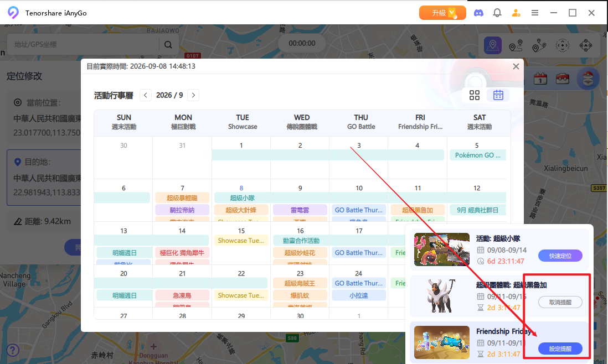
Task: Select the multi-spot route mode icon
Action: [x=539, y=45]
